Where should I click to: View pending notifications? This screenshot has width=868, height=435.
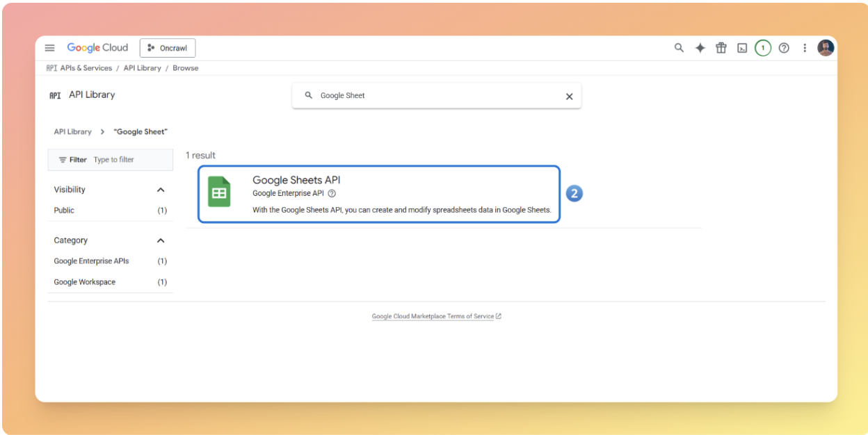(x=762, y=47)
